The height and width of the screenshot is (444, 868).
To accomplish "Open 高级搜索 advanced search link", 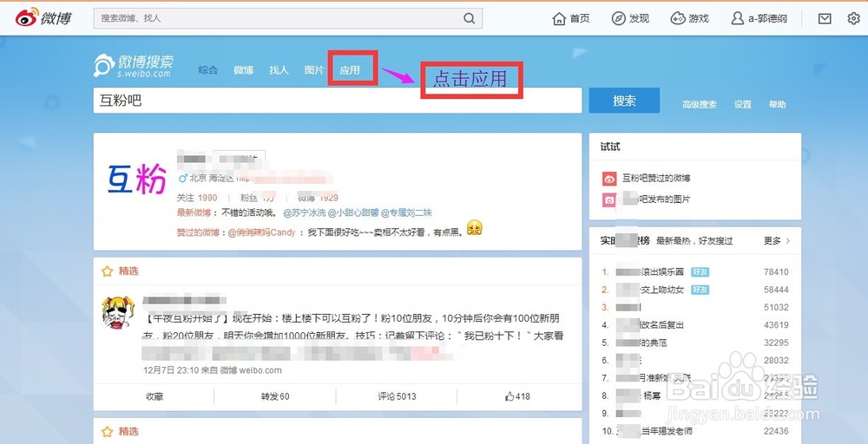I will pos(699,105).
